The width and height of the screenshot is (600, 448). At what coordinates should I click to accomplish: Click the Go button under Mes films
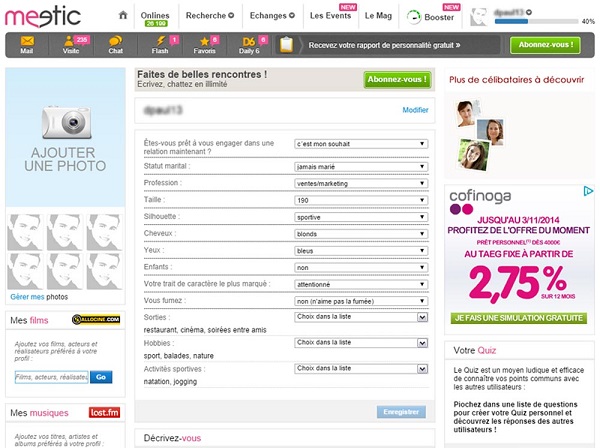click(x=101, y=377)
